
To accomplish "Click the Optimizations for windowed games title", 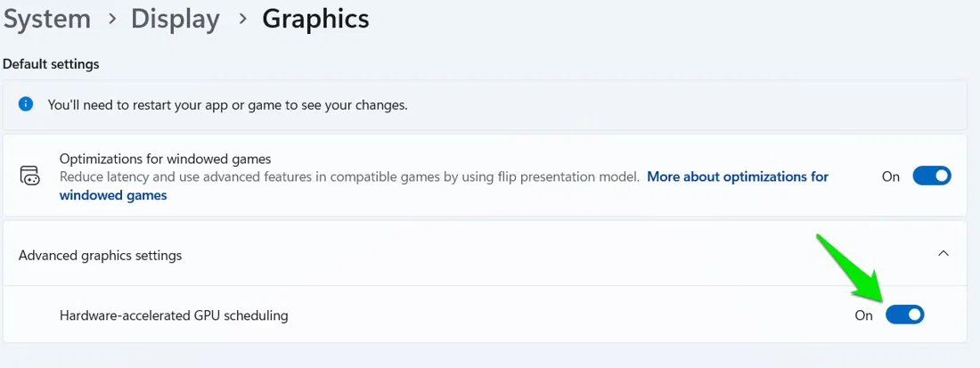I will pyautogui.click(x=165, y=159).
